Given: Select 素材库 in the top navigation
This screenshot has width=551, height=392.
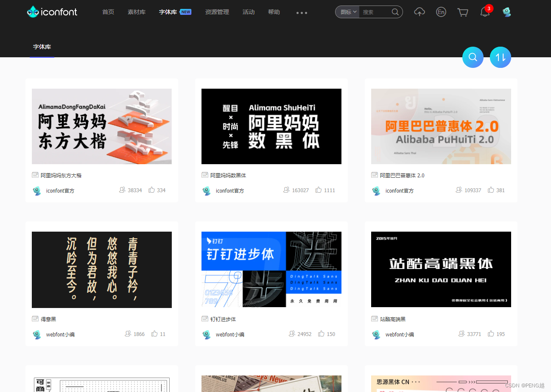Looking at the screenshot, I should coord(136,12).
